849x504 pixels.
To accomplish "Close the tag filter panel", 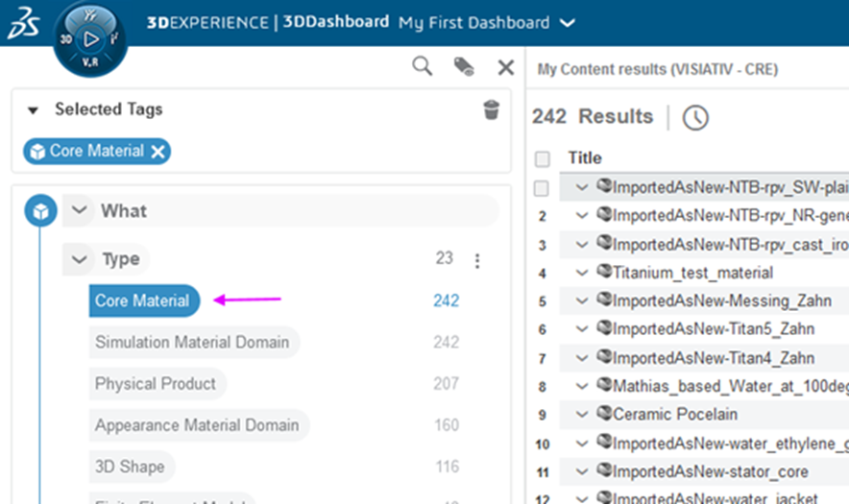I will [505, 66].
